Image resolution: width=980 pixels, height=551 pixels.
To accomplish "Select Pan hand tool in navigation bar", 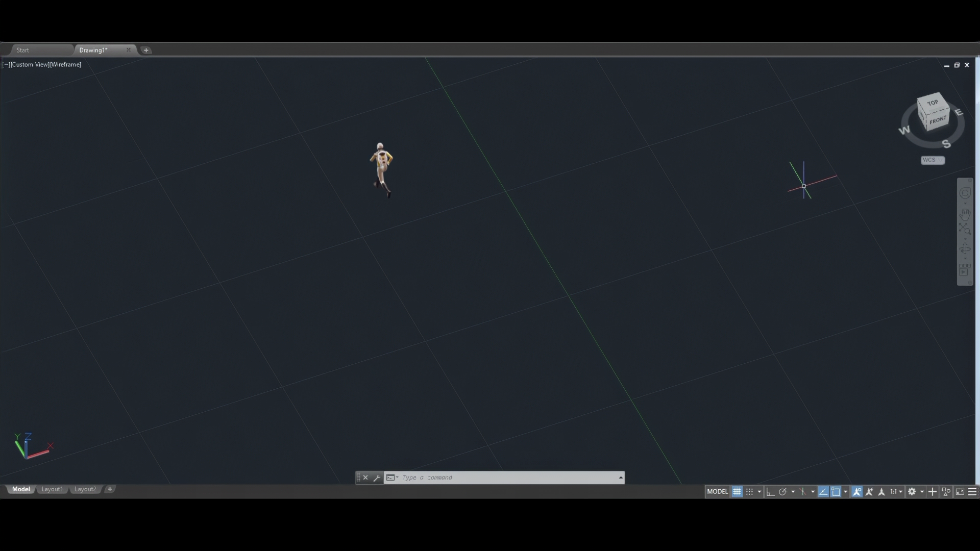I will pyautogui.click(x=965, y=214).
